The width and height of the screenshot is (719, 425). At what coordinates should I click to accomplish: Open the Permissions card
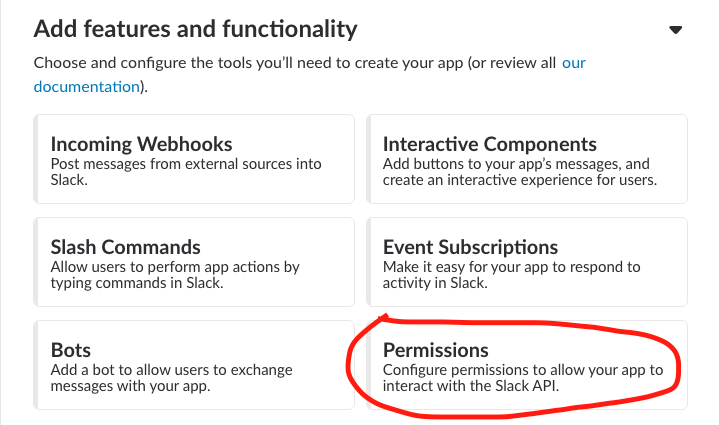(527, 365)
